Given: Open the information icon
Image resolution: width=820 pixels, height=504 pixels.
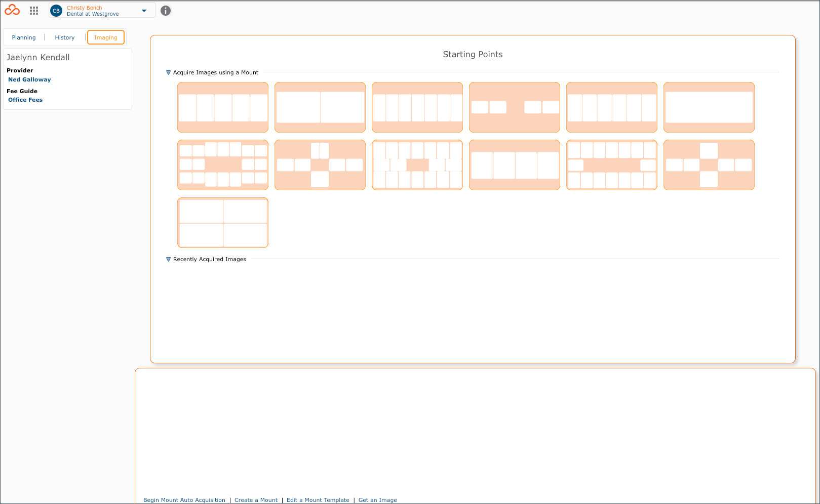Looking at the screenshot, I should (x=166, y=11).
